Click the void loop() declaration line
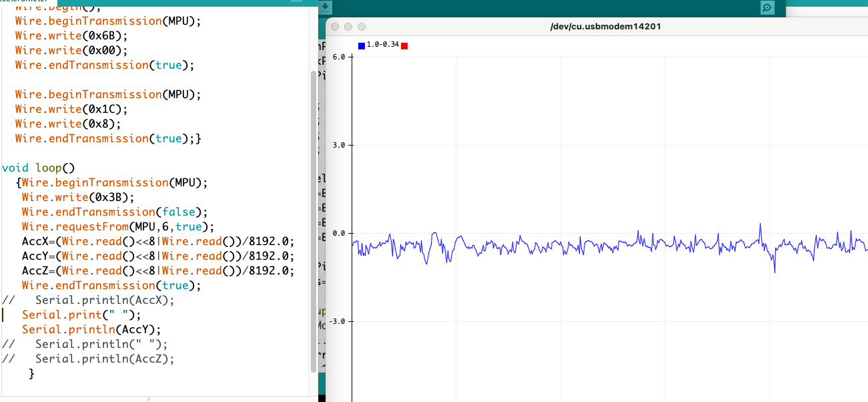The width and height of the screenshot is (868, 402). [x=37, y=168]
